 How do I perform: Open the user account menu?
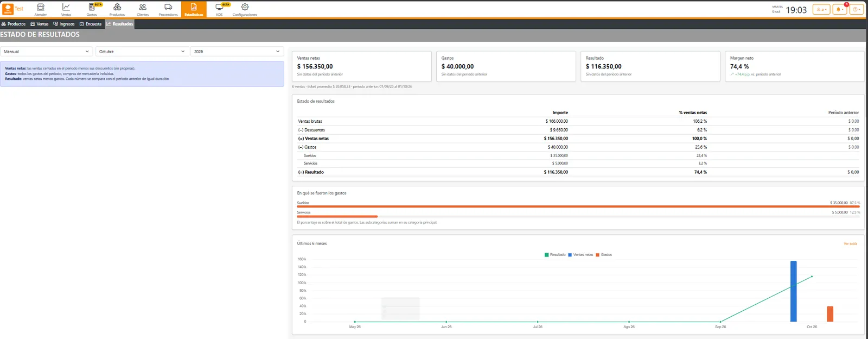point(821,9)
